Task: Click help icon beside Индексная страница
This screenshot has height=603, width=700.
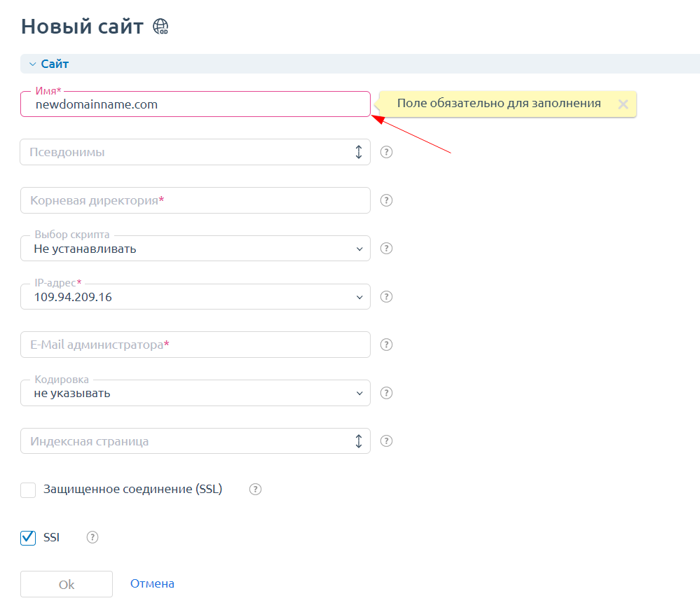Action: tap(386, 441)
